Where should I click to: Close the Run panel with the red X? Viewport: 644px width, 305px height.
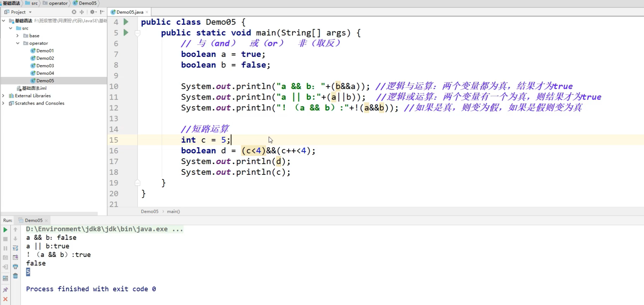pyautogui.click(x=5, y=299)
